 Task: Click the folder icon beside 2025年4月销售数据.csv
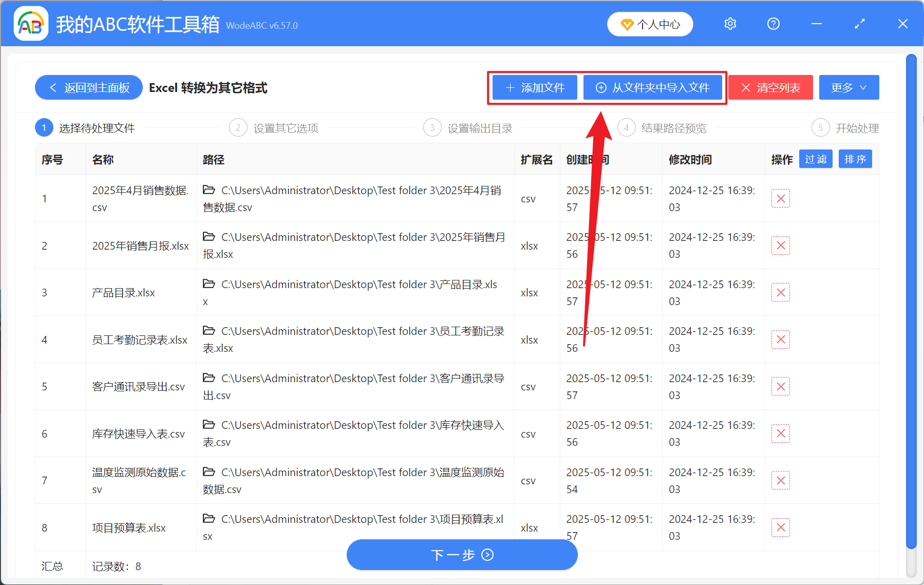(209, 190)
